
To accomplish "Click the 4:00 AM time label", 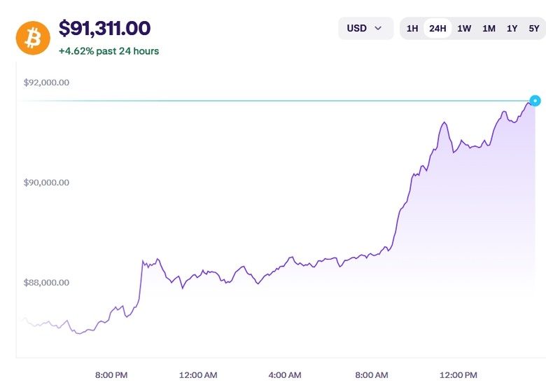I will tap(285, 375).
